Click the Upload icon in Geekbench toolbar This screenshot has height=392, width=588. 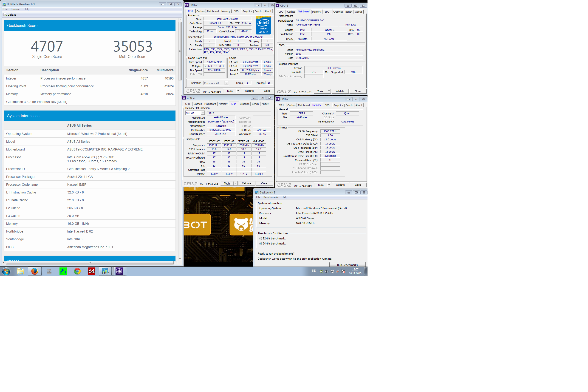pos(5,15)
